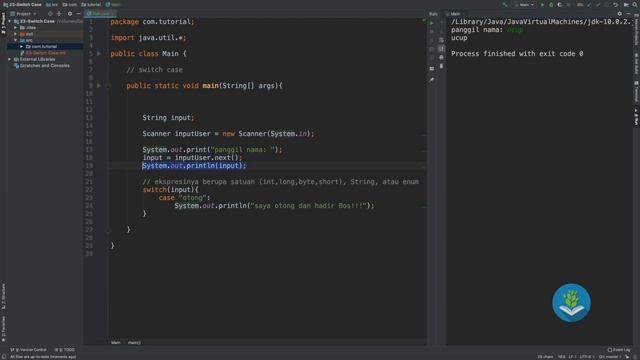Click the run gutter arrow beside class Main
The width and height of the screenshot is (640, 360).
tap(99, 53)
